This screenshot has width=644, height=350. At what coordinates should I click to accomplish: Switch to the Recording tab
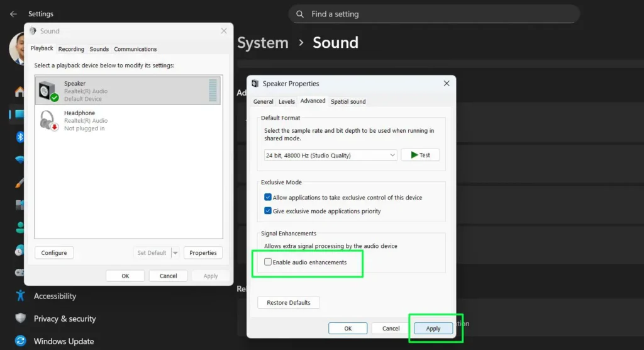click(71, 49)
